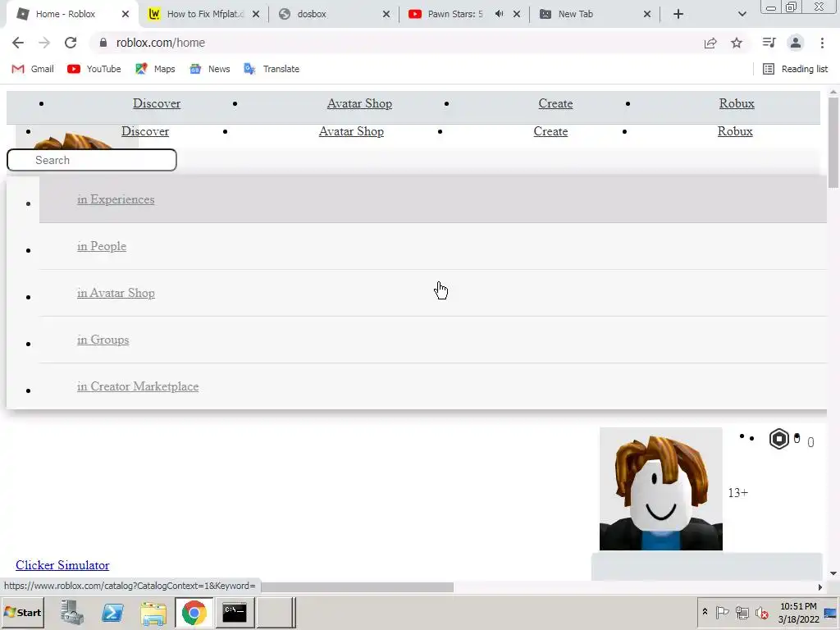Switch to Chrome in the taskbar
This screenshot has width=840, height=630.
(x=194, y=613)
